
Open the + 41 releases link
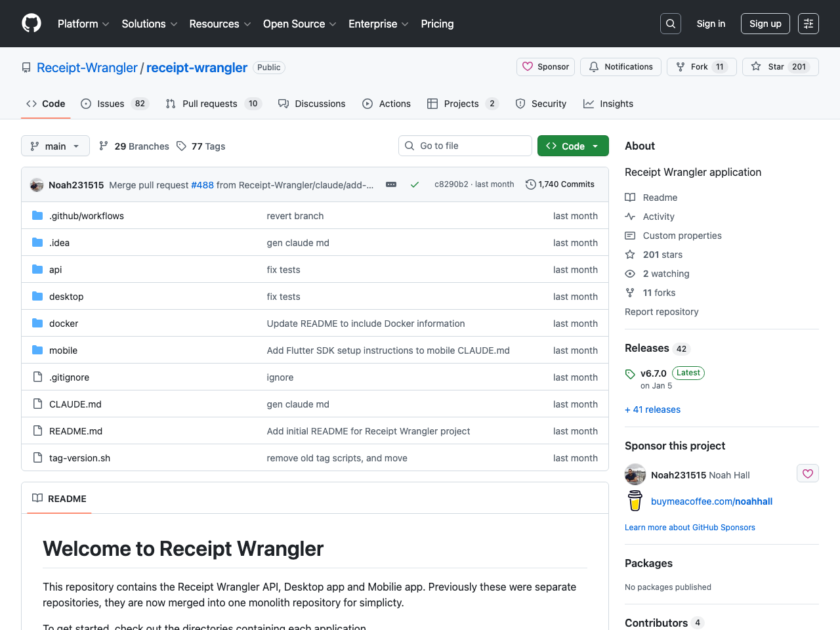[652, 409]
